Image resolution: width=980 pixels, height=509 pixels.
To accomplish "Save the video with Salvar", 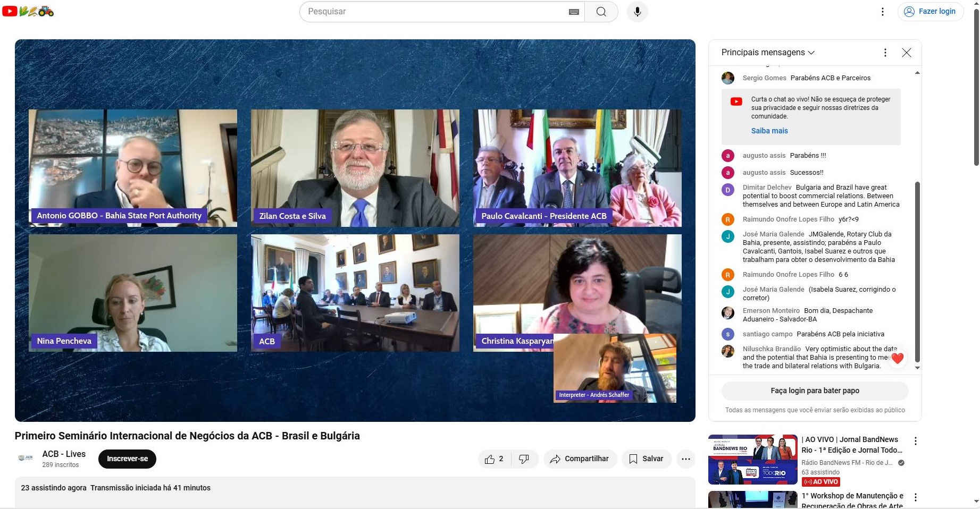I will [x=646, y=459].
